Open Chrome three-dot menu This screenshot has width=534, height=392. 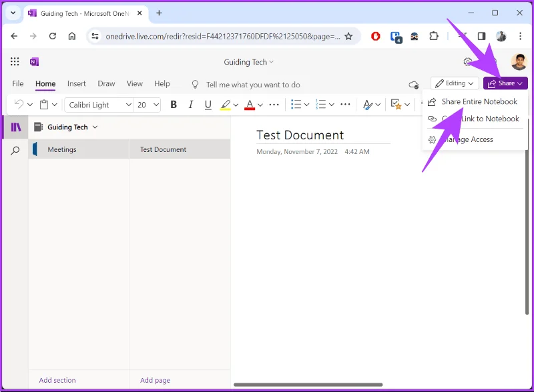(520, 36)
